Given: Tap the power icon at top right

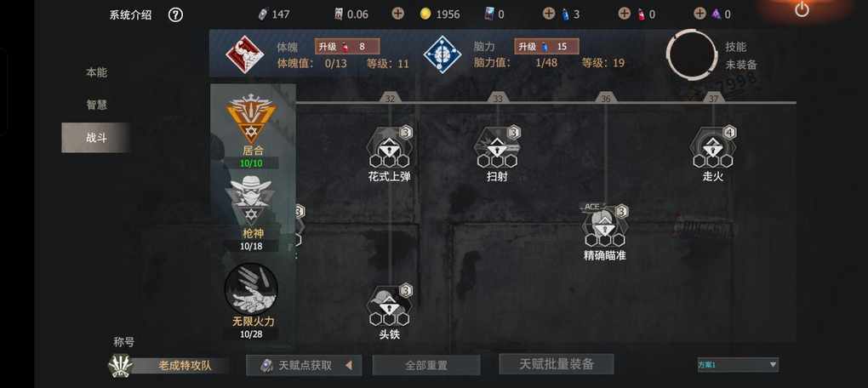Looking at the screenshot, I should (802, 9).
